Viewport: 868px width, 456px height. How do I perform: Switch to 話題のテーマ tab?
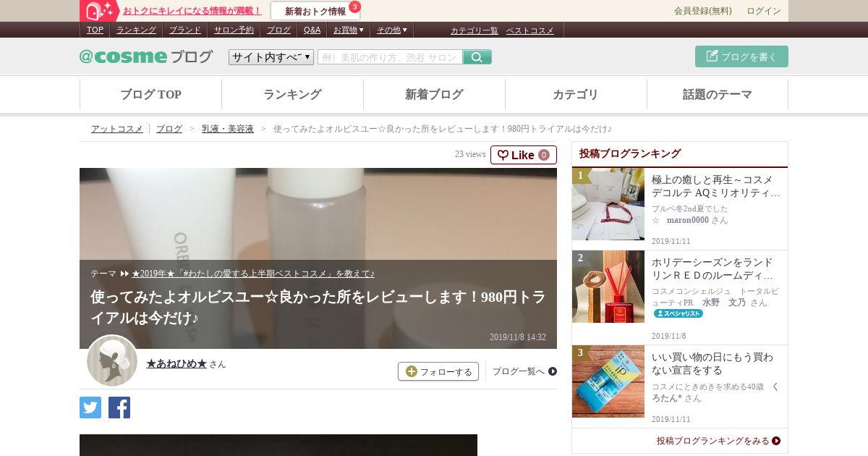coord(718,94)
